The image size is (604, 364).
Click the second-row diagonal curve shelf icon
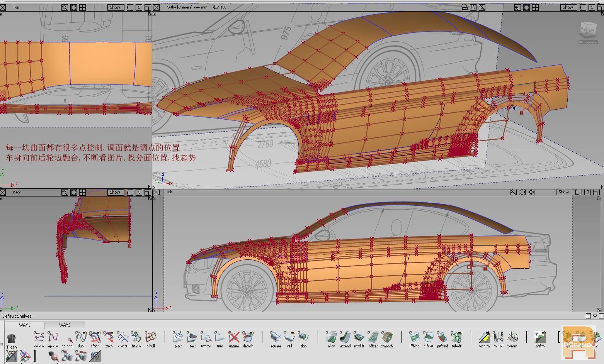[x=11, y=356]
